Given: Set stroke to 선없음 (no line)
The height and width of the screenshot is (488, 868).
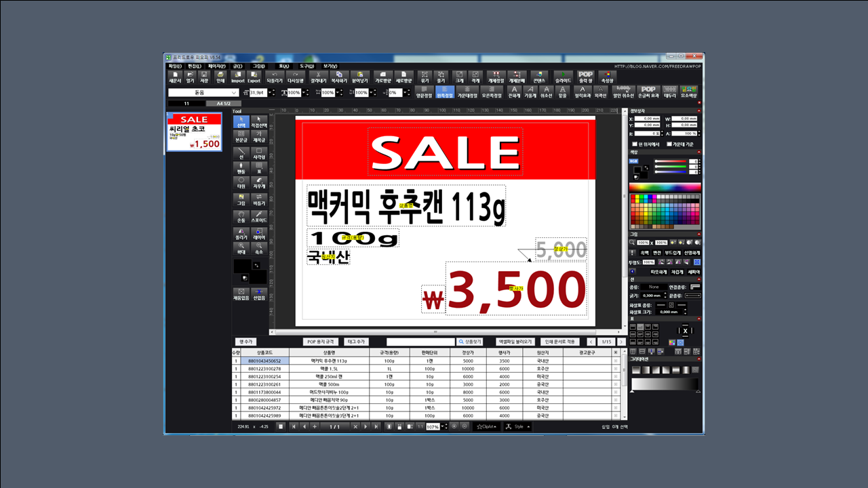Looking at the screenshot, I should click(x=259, y=294).
